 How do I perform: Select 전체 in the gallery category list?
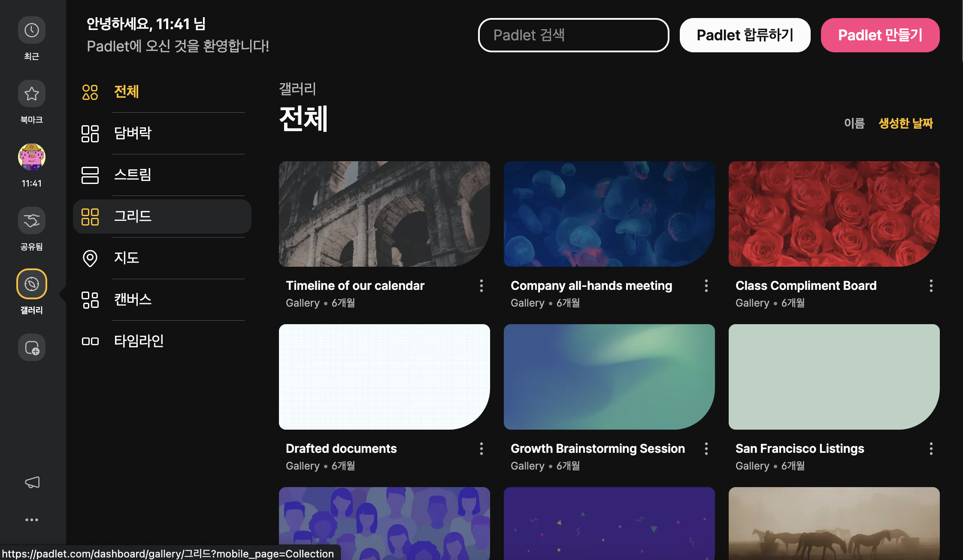click(x=162, y=92)
